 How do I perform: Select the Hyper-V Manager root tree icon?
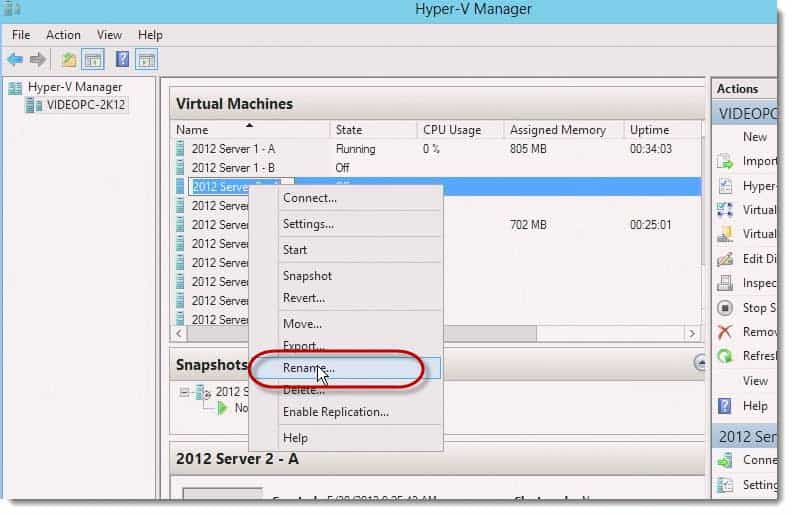pos(15,88)
